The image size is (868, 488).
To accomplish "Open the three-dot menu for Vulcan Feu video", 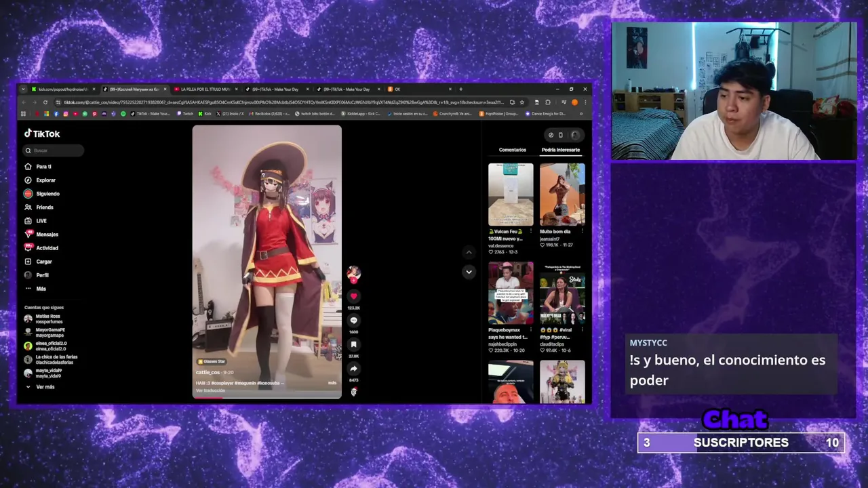I will pos(530,231).
